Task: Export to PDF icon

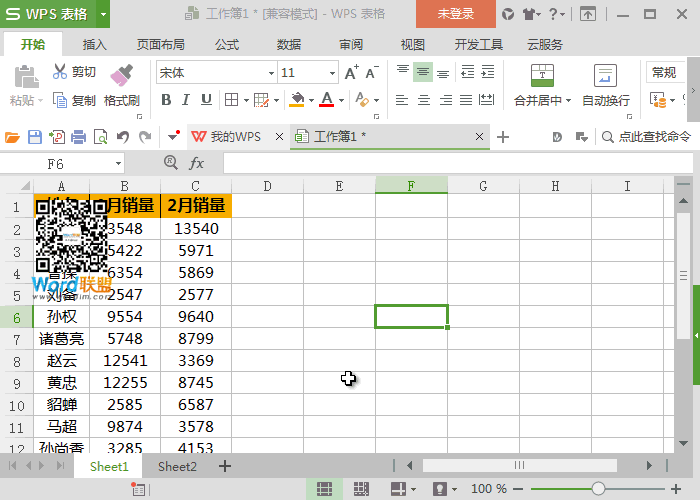Action: tap(57, 137)
